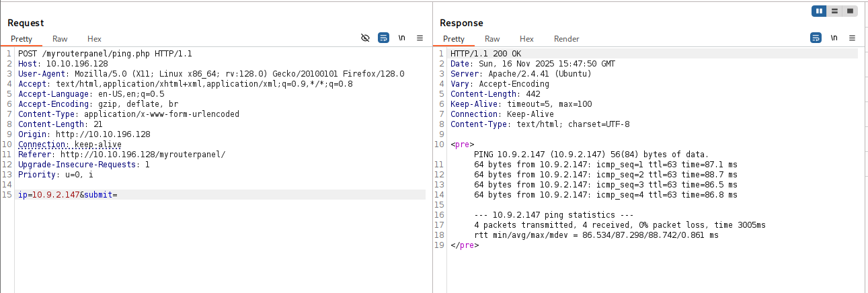Screen dimensions: 868x293
Task: Open the Response panel hamburger options menu
Action: tap(852, 38)
